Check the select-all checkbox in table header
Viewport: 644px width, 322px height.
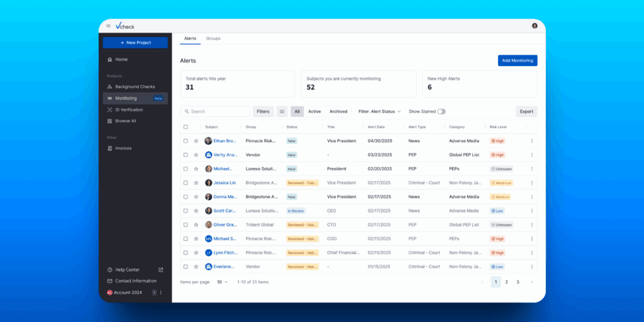[x=186, y=127]
